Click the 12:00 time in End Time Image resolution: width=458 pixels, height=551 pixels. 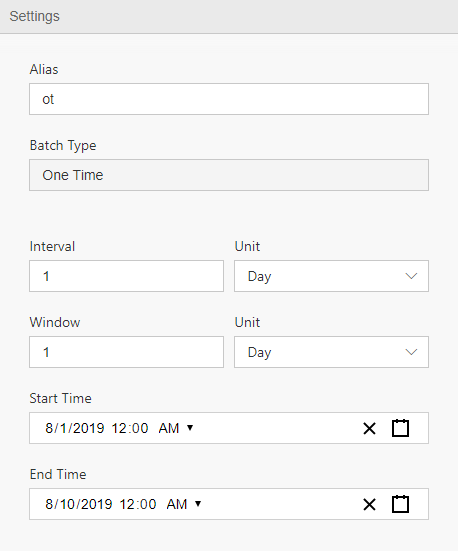pyautogui.click(x=138, y=504)
